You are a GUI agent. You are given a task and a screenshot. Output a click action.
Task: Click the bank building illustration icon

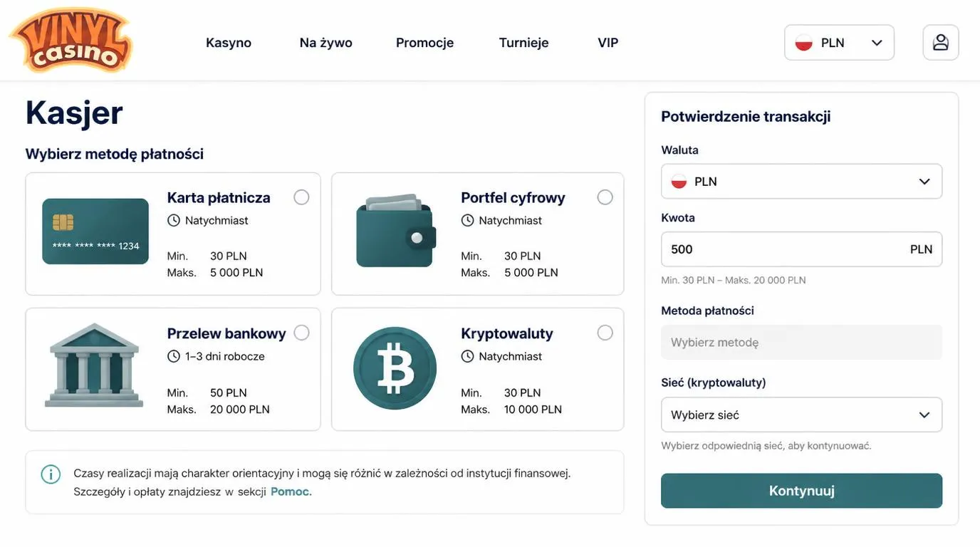[94, 365]
